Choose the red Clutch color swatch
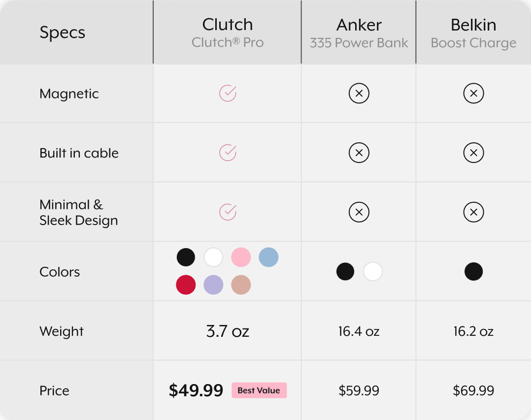Screen dimensions: 531x420 [x=186, y=285]
